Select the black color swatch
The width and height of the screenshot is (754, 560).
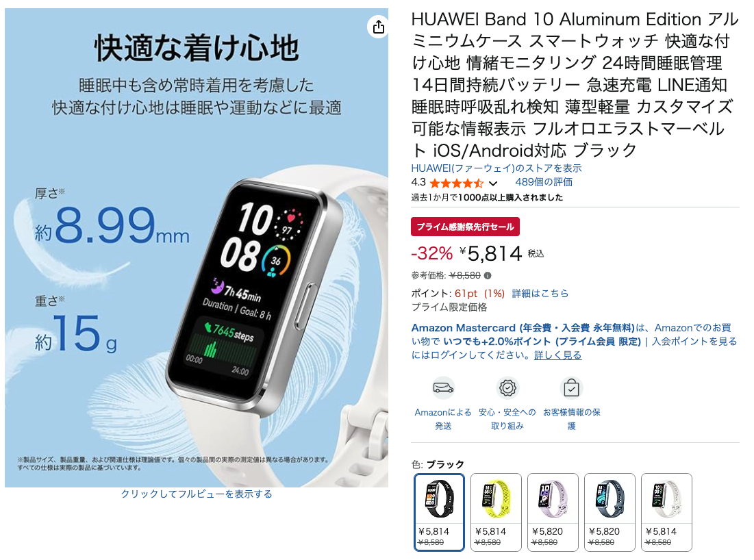pos(439,512)
